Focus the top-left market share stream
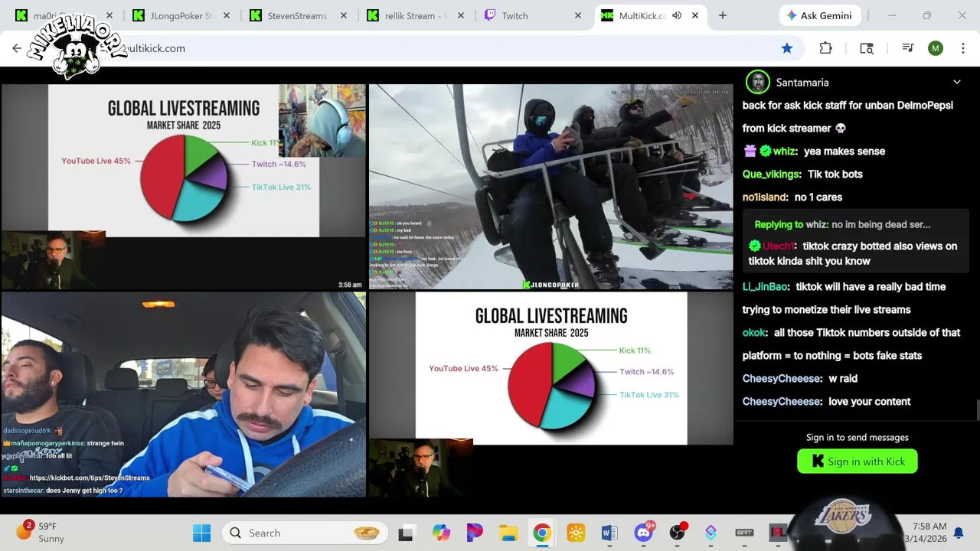The image size is (980, 551). tap(184, 187)
